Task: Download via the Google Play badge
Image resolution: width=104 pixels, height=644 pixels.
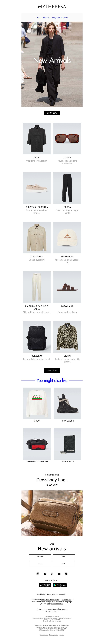Action: coord(60,585)
